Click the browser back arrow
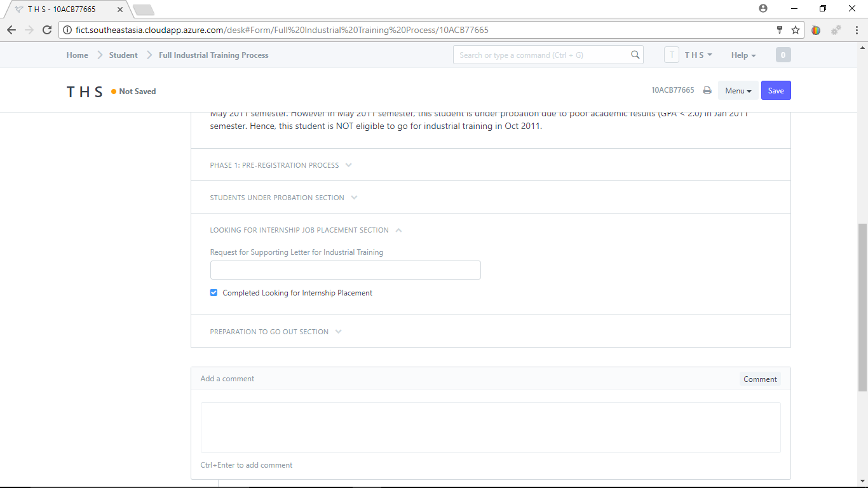 click(11, 30)
